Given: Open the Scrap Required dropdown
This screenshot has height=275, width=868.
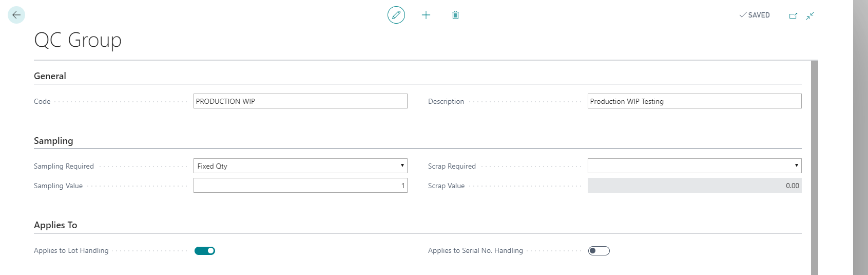Looking at the screenshot, I should pos(694,166).
